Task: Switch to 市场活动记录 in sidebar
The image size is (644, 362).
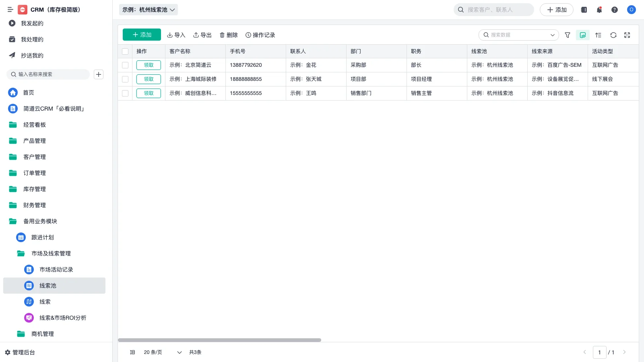Action: 56,269
